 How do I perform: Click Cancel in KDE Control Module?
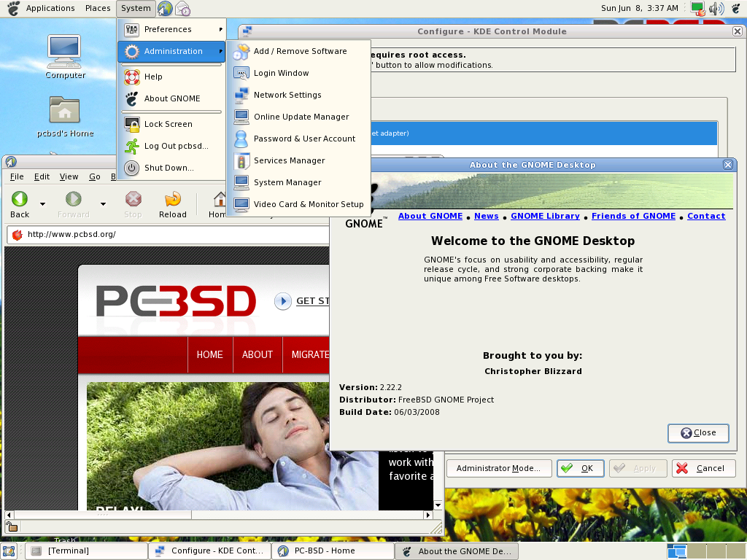coord(704,469)
